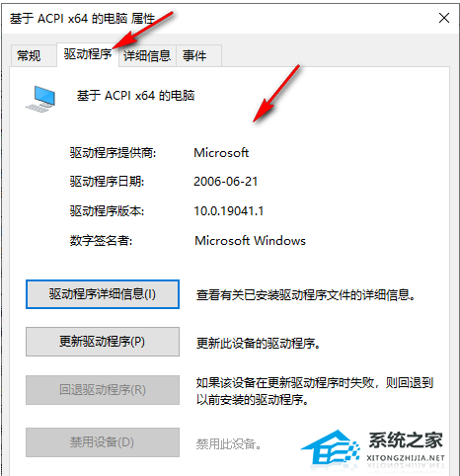Click the greyed 禁用设备(D) button

click(x=103, y=442)
